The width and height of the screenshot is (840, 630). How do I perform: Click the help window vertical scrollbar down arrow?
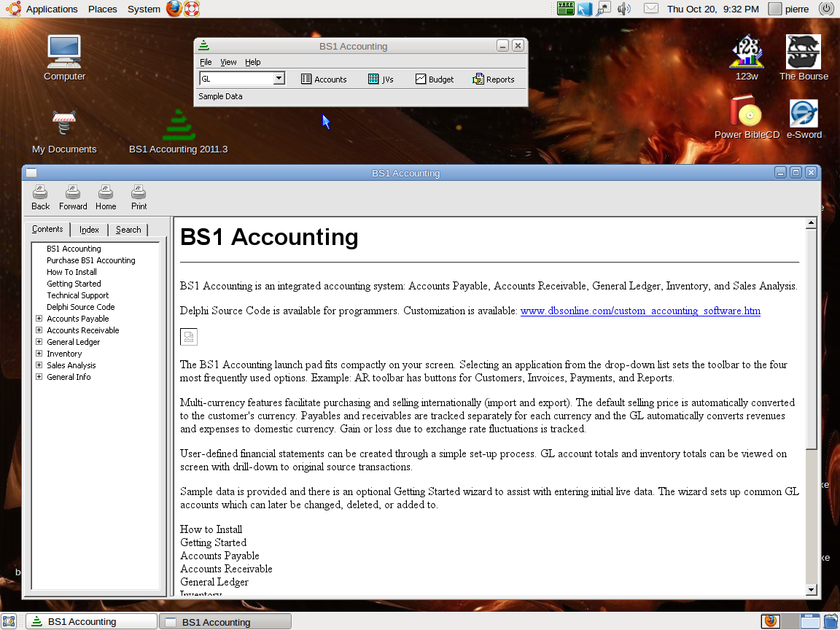point(810,588)
